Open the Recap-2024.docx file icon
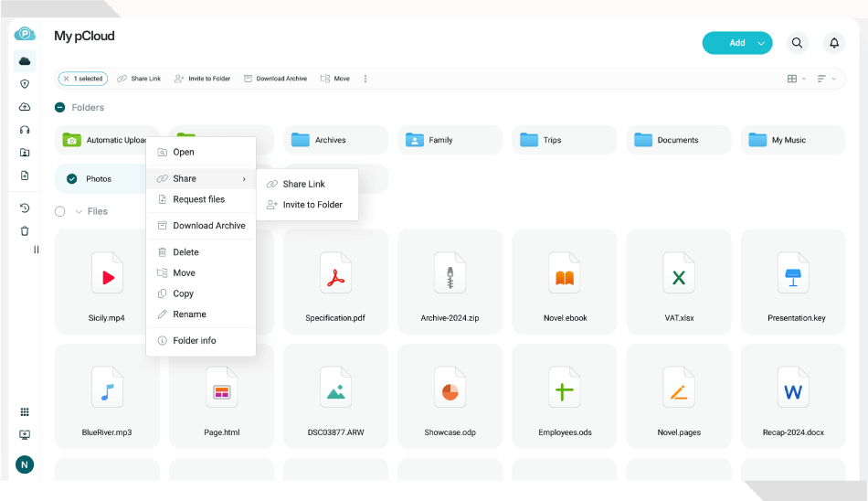868x501 pixels. click(x=793, y=388)
